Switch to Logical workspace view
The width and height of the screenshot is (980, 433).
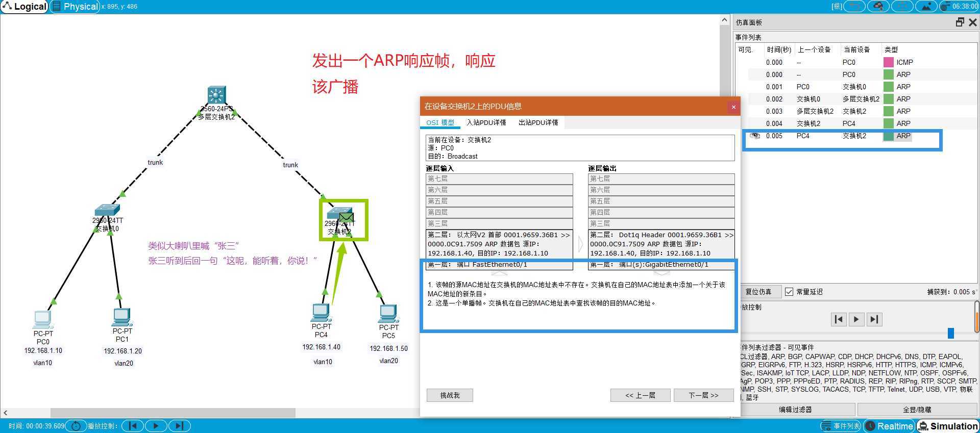(x=24, y=7)
